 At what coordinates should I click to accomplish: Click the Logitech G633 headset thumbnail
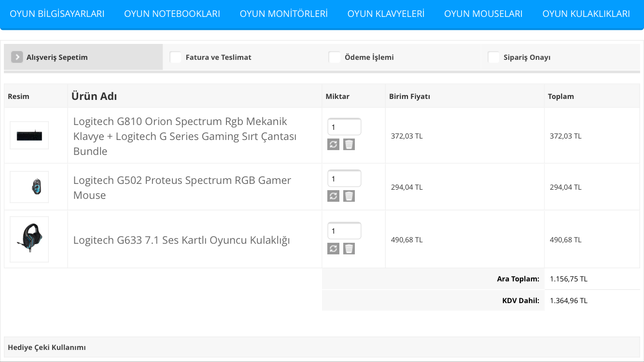click(x=29, y=239)
